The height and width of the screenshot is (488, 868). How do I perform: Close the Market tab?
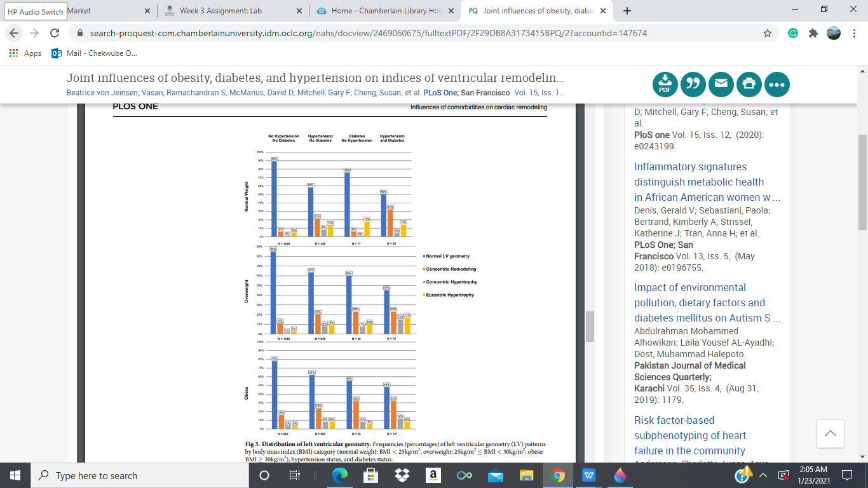click(x=147, y=11)
